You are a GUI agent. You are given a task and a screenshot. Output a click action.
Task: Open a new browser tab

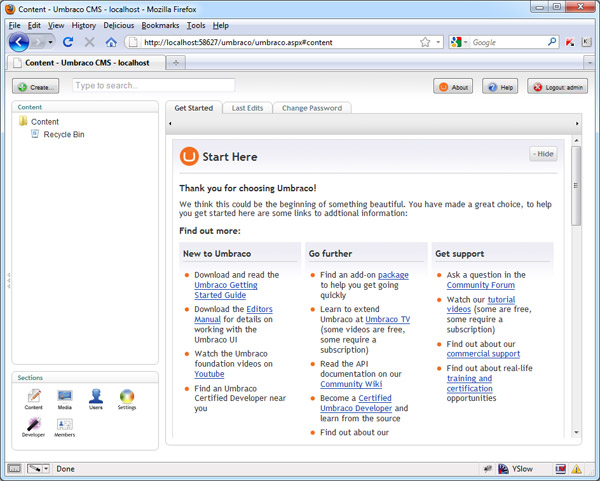click(176, 63)
